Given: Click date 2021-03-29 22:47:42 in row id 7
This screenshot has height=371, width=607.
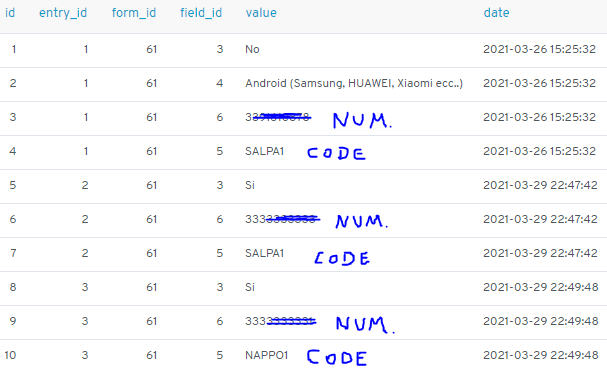Looking at the screenshot, I should (x=540, y=253).
